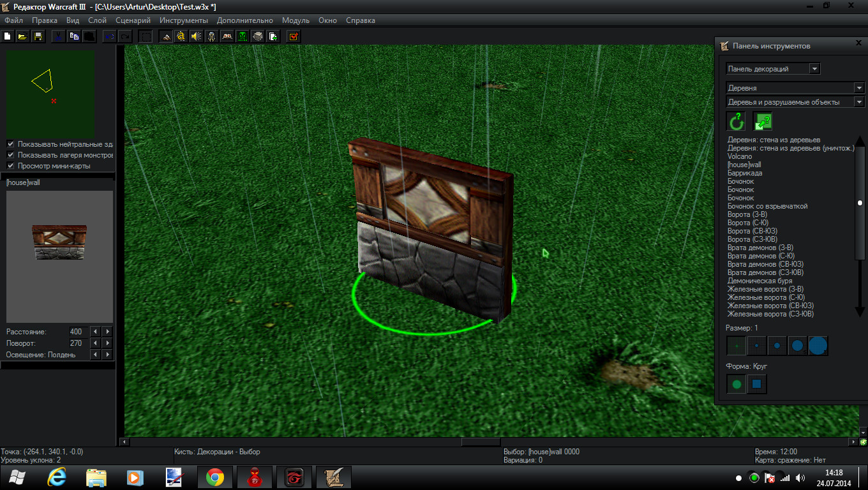Open the Инструменты menu
Image resolution: width=868 pixels, height=490 pixels.
click(x=184, y=20)
